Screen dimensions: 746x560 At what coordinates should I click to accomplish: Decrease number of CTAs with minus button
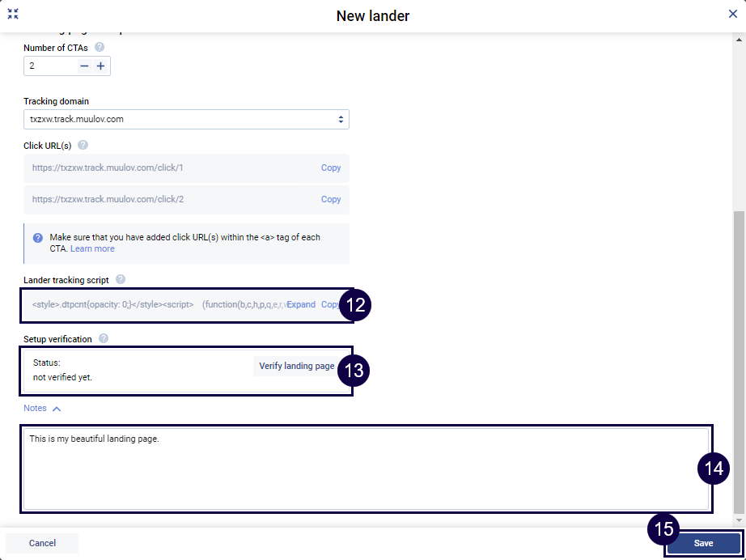pyautogui.click(x=84, y=66)
